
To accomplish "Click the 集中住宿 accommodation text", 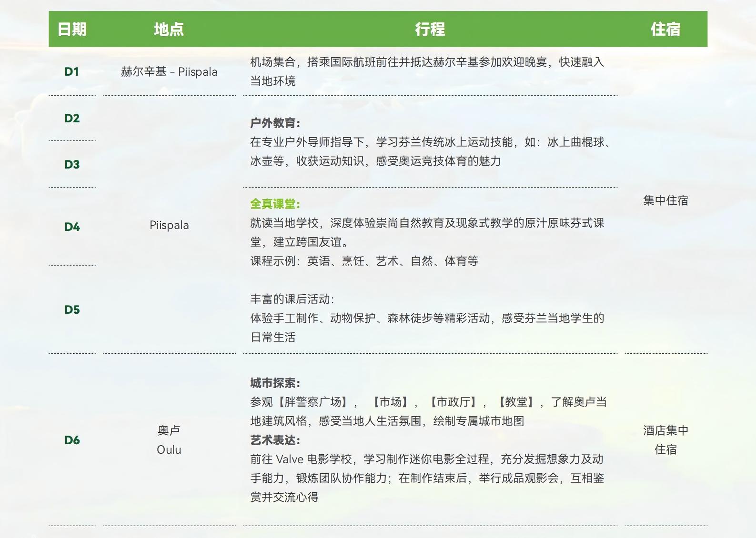I will pyautogui.click(x=665, y=201).
